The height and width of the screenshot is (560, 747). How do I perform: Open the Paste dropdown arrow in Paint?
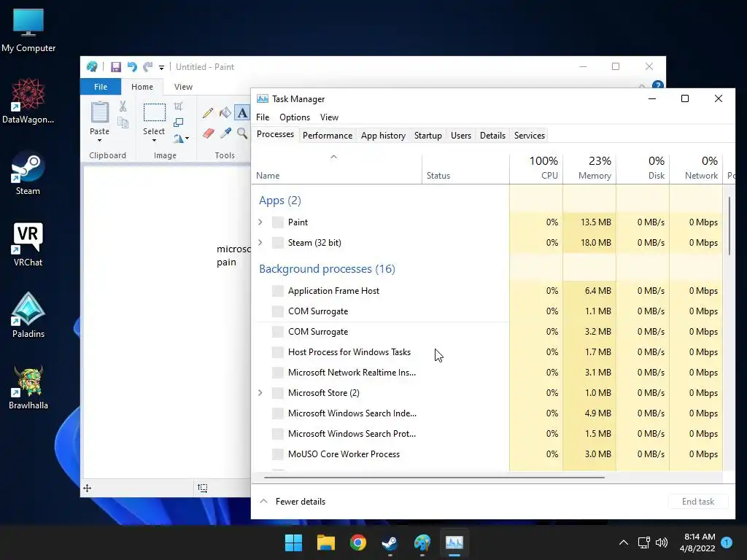[x=99, y=141]
